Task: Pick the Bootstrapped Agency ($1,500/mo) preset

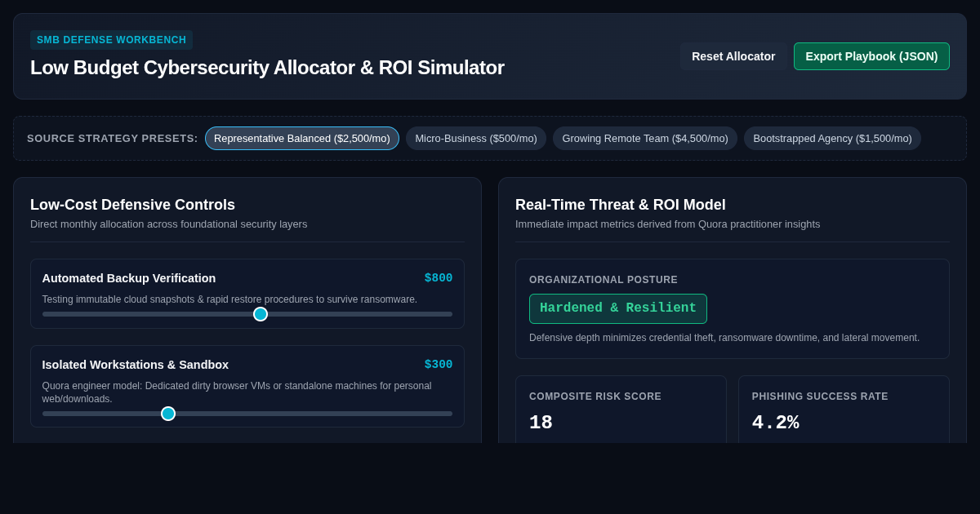Action: click(832, 138)
